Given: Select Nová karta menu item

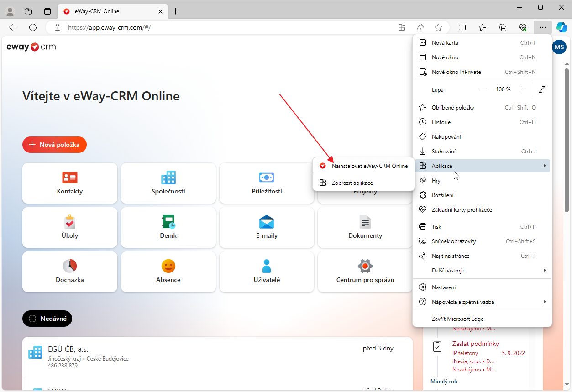Looking at the screenshot, I should coord(482,43).
